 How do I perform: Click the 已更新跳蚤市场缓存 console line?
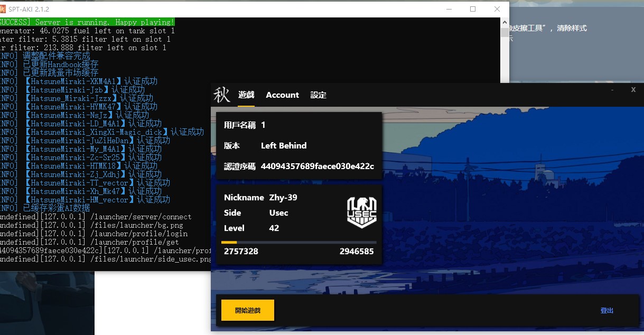[49, 73]
